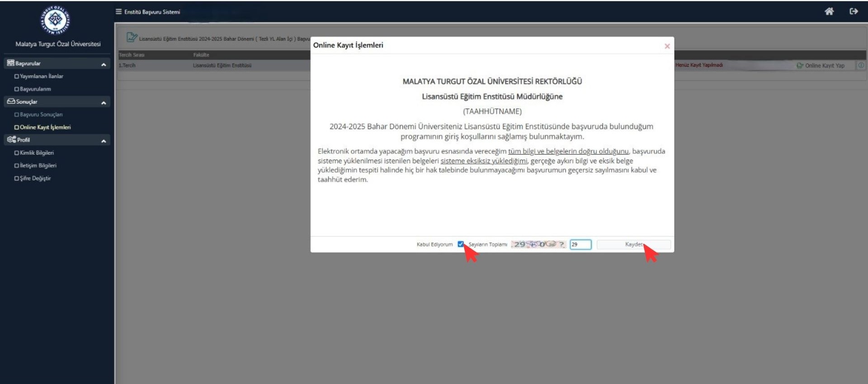This screenshot has height=384, width=868.
Task: Open Başvurularım menu item
Action: (35, 89)
